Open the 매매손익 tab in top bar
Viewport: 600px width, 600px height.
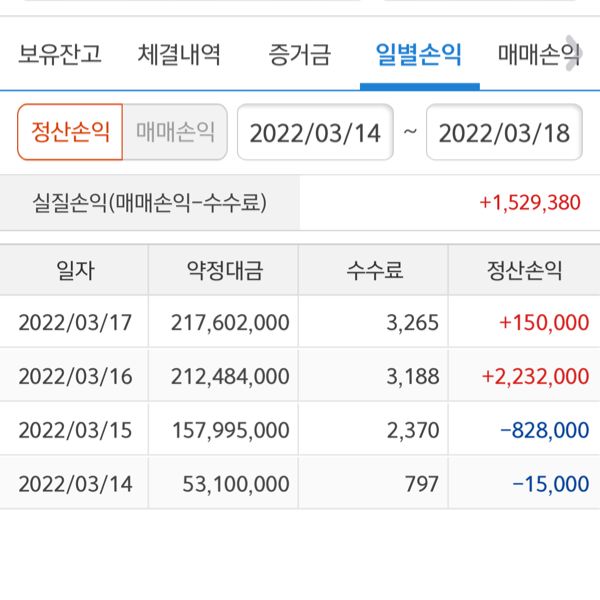click(x=536, y=54)
